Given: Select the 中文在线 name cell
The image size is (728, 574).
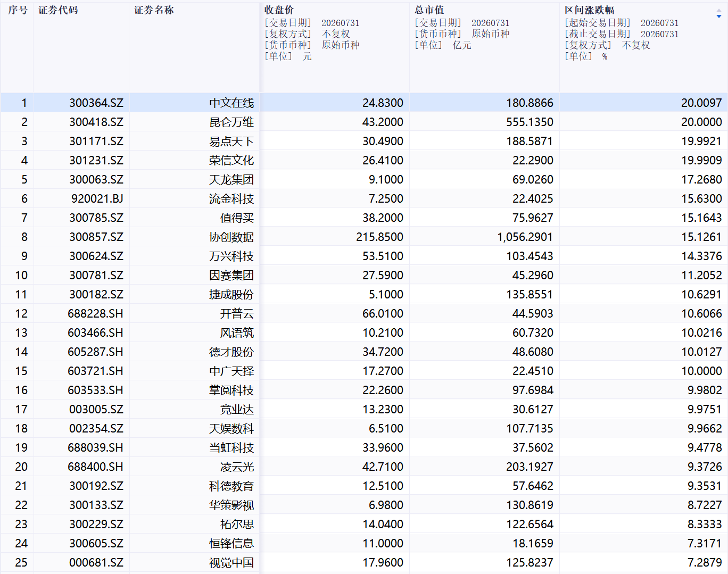Looking at the screenshot, I should click(x=231, y=103).
